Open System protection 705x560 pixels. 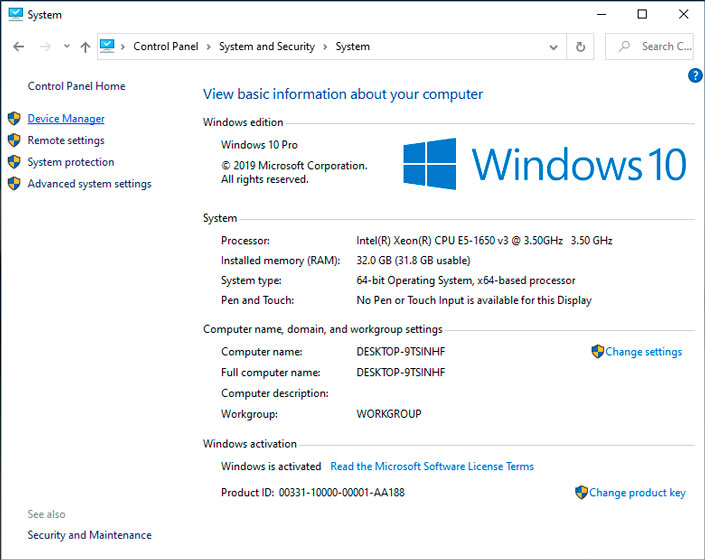tap(71, 162)
